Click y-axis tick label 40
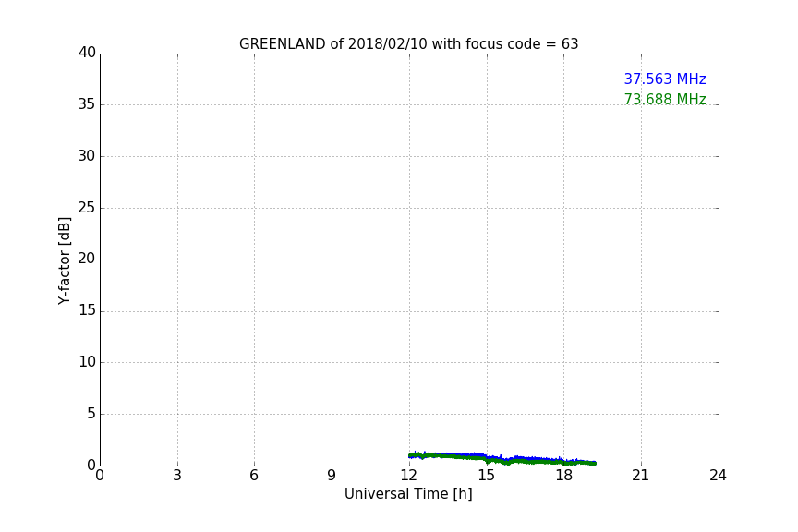 87,53
